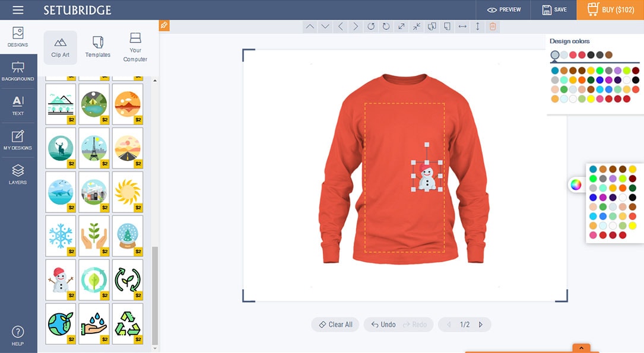Move object up with up arrow
The height and width of the screenshot is (353, 644).
tap(310, 27)
